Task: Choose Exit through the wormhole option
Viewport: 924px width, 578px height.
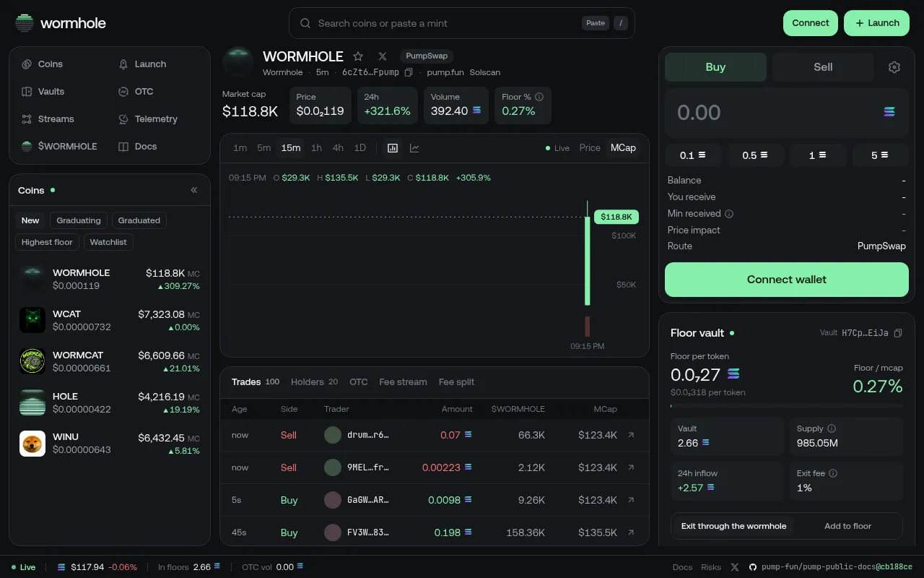Action: tap(733, 526)
